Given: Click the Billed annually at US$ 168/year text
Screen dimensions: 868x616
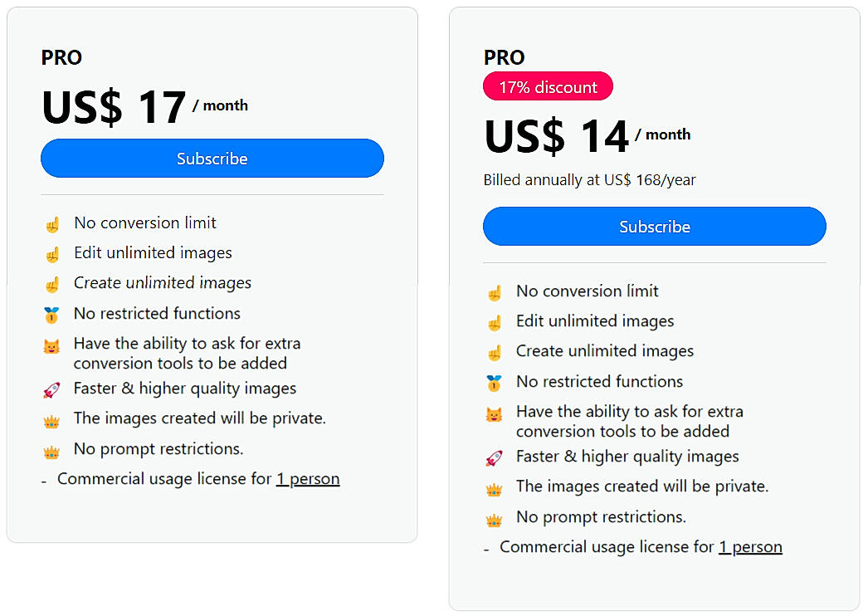Looking at the screenshot, I should click(x=589, y=179).
